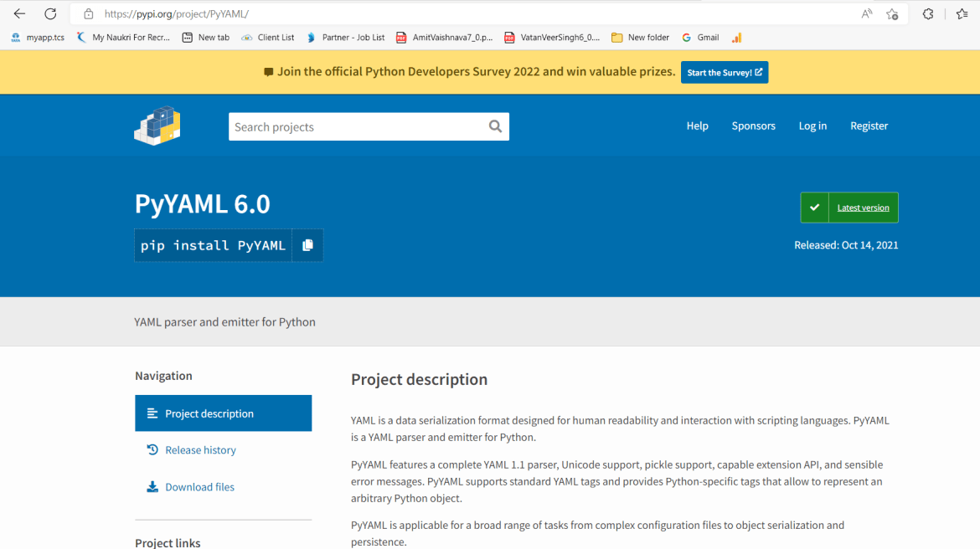980x549 pixels.
Task: Copy pip install command with clipboard icon
Action: coord(307,245)
